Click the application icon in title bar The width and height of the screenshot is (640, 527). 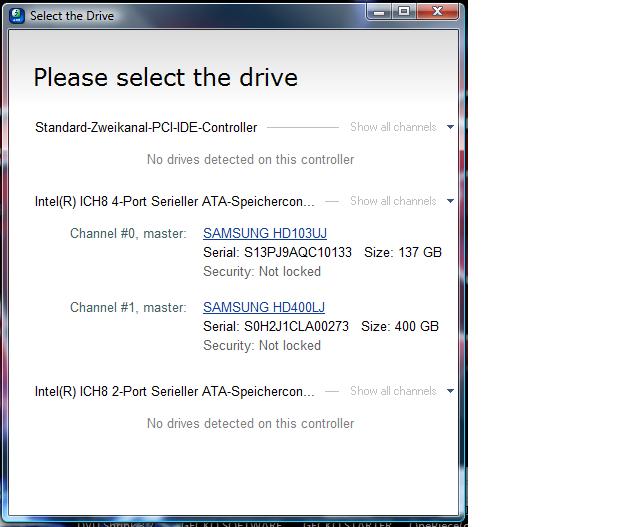coord(17,16)
